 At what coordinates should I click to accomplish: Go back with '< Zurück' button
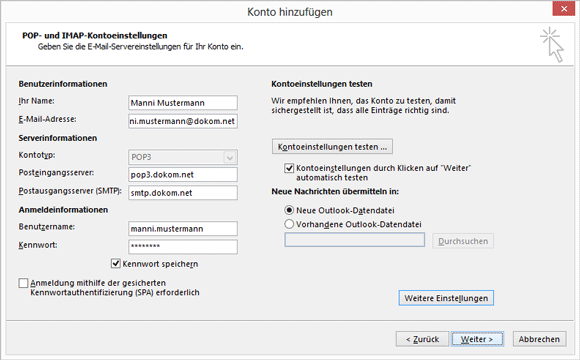point(422,339)
